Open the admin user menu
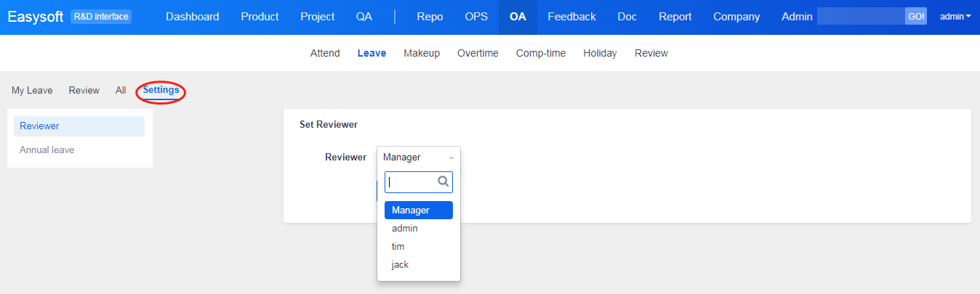Image resolution: width=980 pixels, height=294 pixels. click(955, 17)
